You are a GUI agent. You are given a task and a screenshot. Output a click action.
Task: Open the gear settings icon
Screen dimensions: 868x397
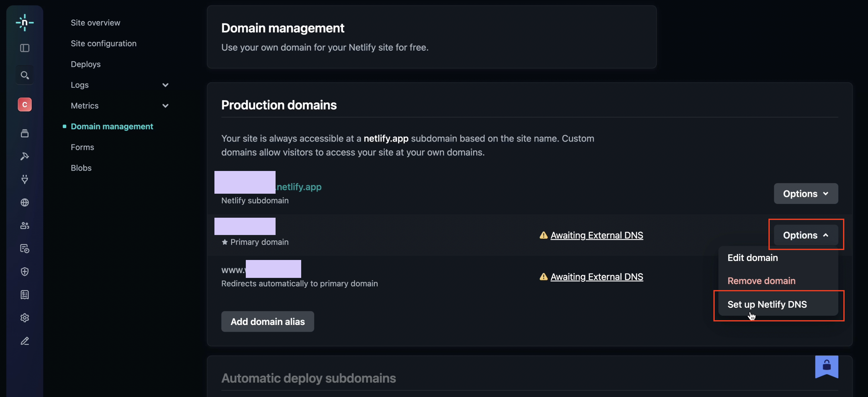[25, 318]
